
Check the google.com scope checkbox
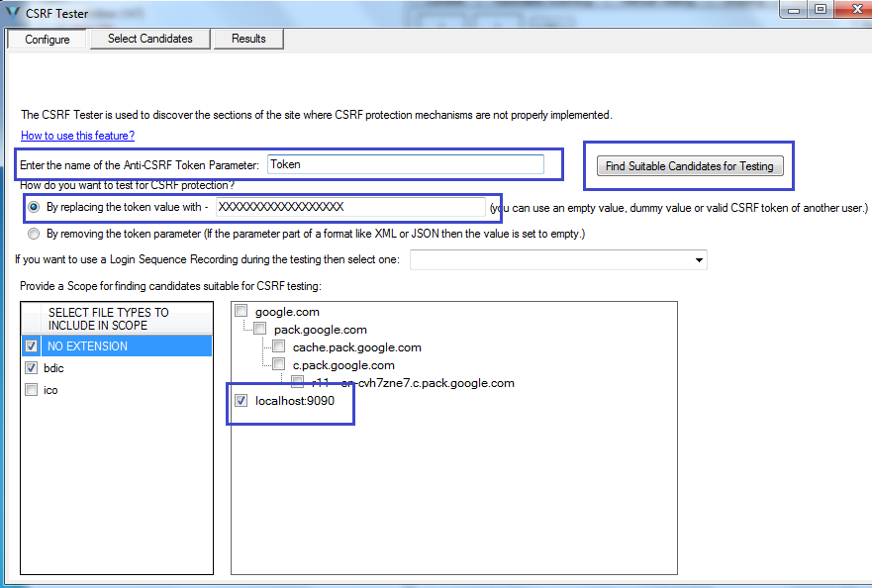(x=240, y=310)
